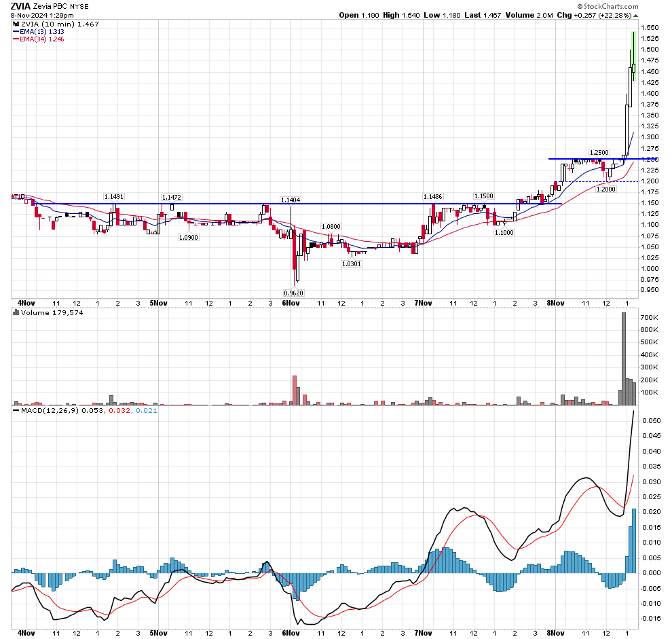Click the 1.2000 price annotation label
The width and height of the screenshot is (672, 639).
pos(605,189)
